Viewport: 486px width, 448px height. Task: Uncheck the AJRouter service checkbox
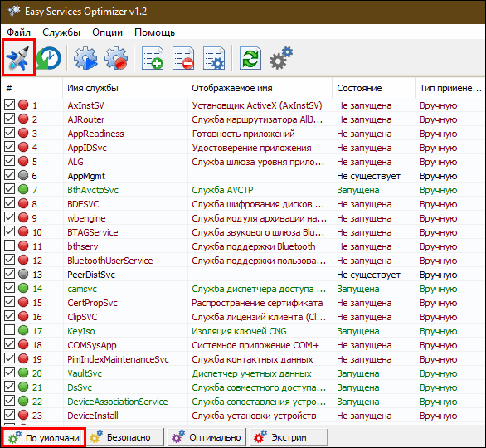click(10, 118)
